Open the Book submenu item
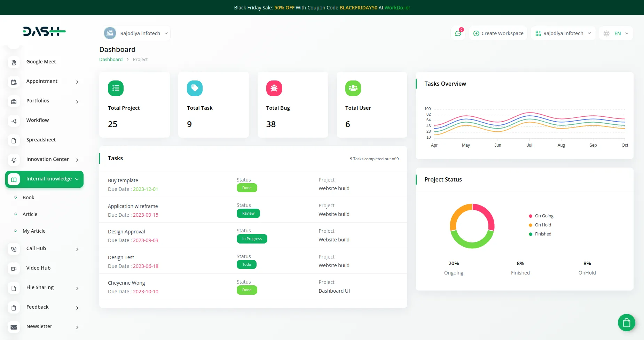Image resolution: width=644 pixels, height=340 pixels. 29,198
